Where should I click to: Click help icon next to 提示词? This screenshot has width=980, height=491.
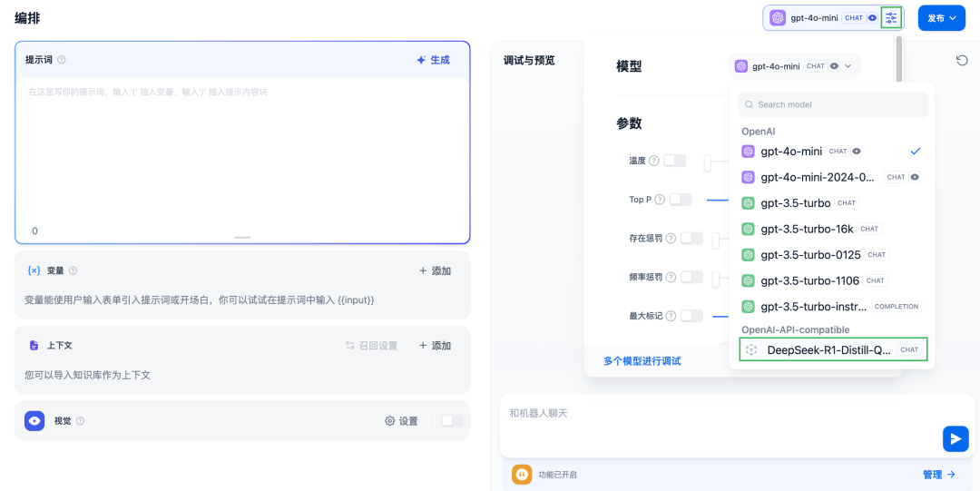click(62, 60)
